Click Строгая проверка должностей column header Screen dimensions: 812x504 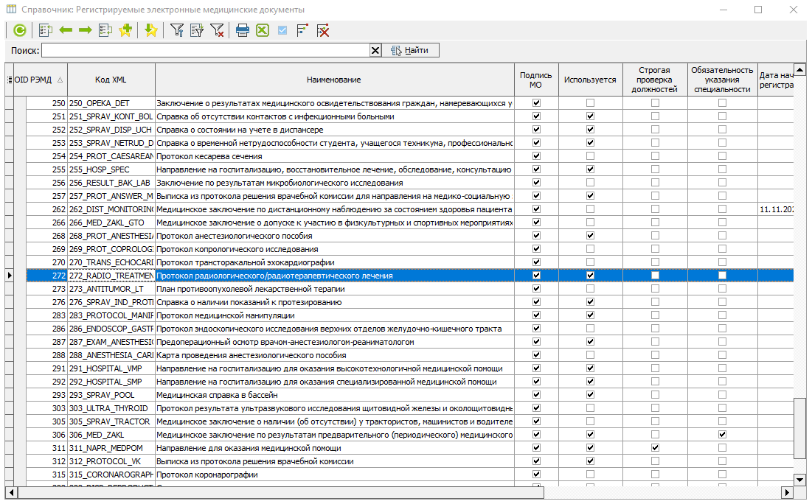click(655, 80)
